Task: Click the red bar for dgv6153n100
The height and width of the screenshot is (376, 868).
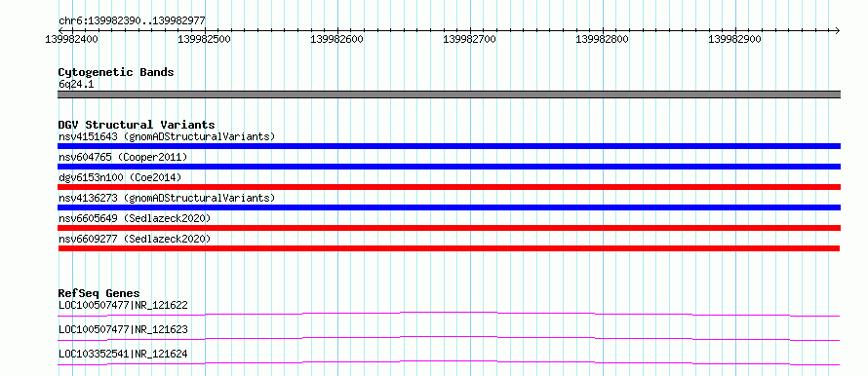Action: [x=449, y=187]
